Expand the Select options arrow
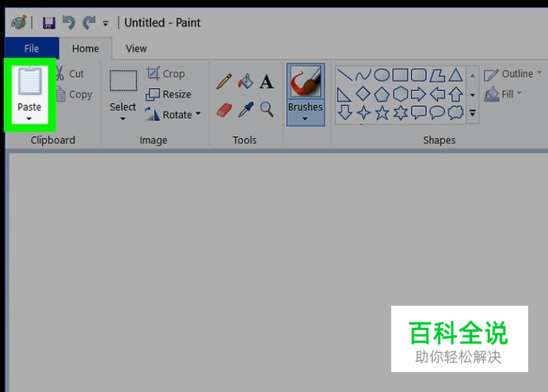This screenshot has width=548, height=392. [123, 119]
